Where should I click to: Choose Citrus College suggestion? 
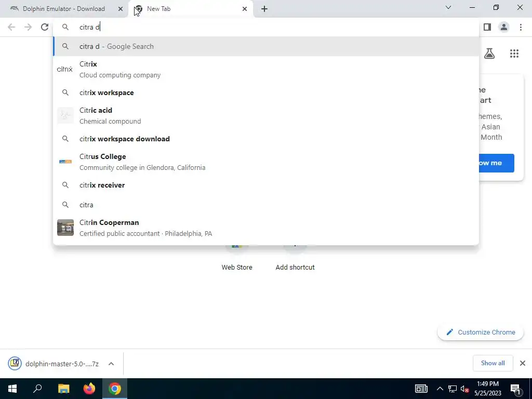(x=266, y=162)
